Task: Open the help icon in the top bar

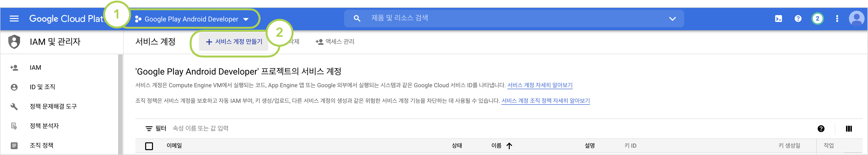Action: [798, 19]
